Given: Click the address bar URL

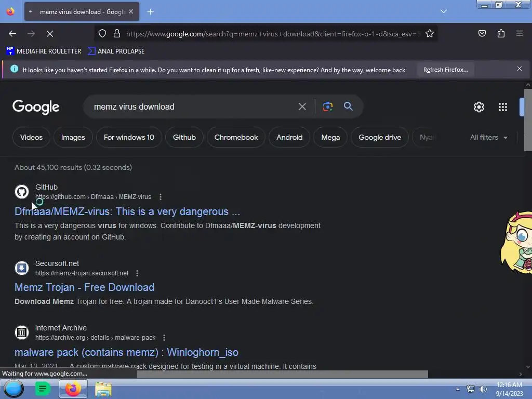Looking at the screenshot, I should [x=273, y=34].
